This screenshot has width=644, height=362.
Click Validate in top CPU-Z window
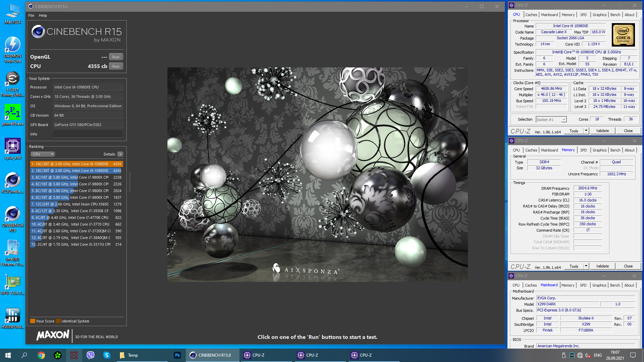pos(602,131)
